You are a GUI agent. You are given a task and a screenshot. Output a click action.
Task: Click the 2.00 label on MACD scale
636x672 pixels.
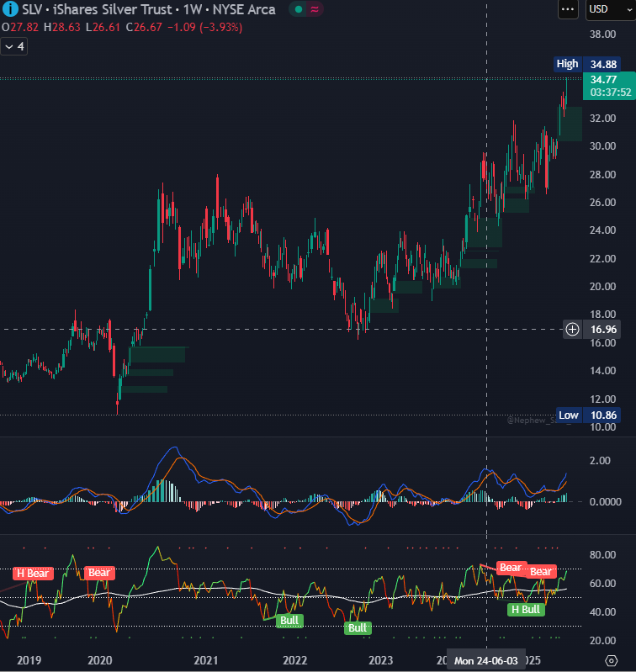point(600,461)
